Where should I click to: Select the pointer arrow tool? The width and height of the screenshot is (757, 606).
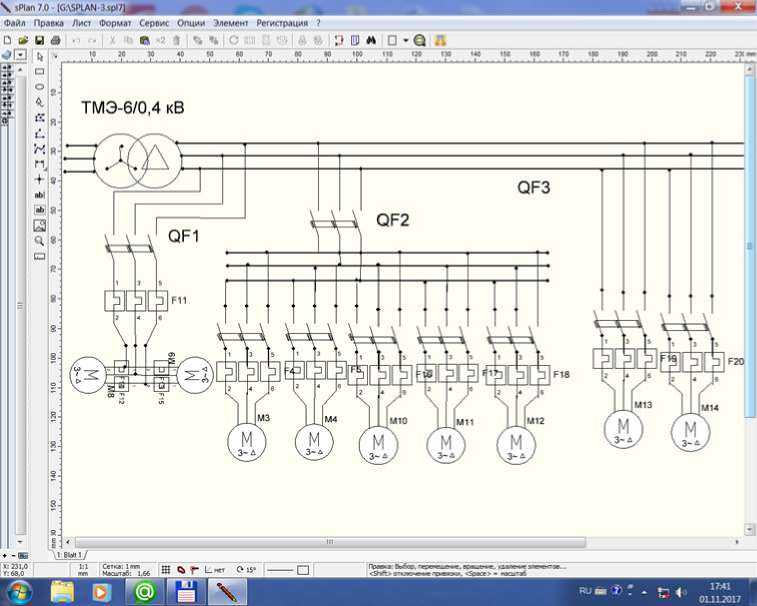tap(40, 58)
